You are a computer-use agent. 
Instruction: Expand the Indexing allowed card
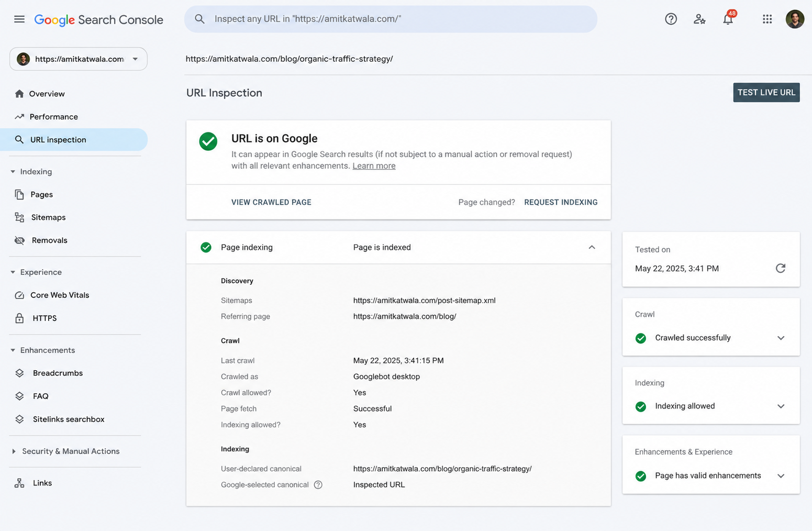point(781,406)
